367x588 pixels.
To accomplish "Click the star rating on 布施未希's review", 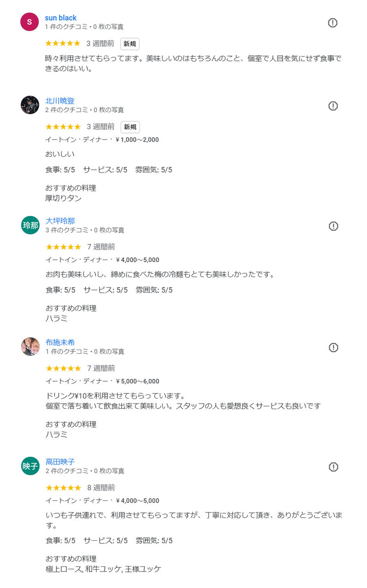I will pyautogui.click(x=63, y=368).
